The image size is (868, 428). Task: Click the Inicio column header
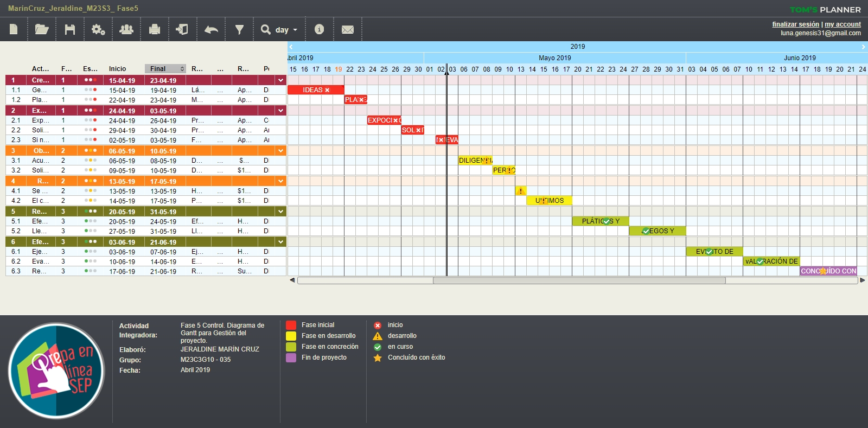117,69
